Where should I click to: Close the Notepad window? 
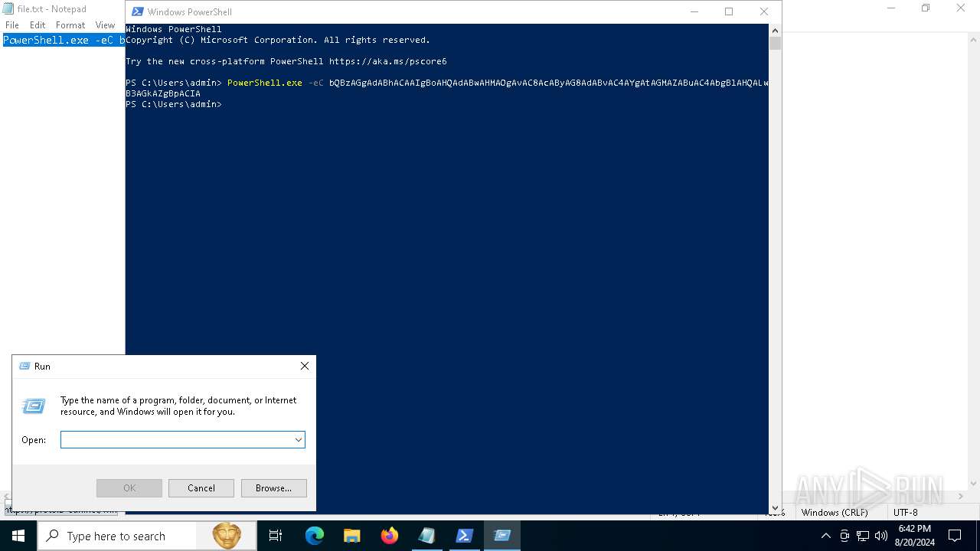tap(961, 8)
